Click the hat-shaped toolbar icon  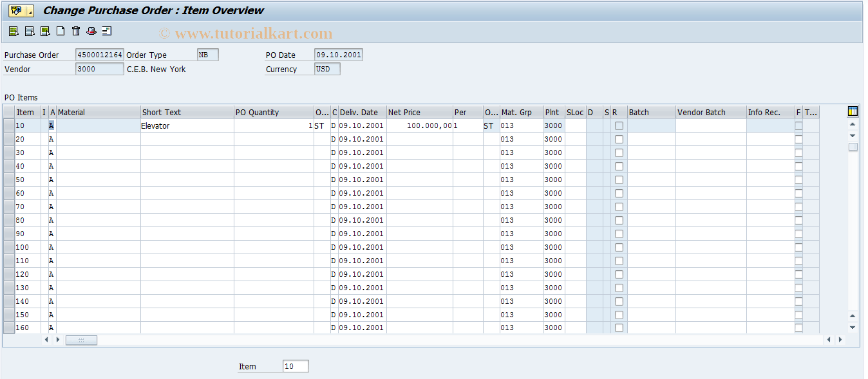(x=91, y=31)
